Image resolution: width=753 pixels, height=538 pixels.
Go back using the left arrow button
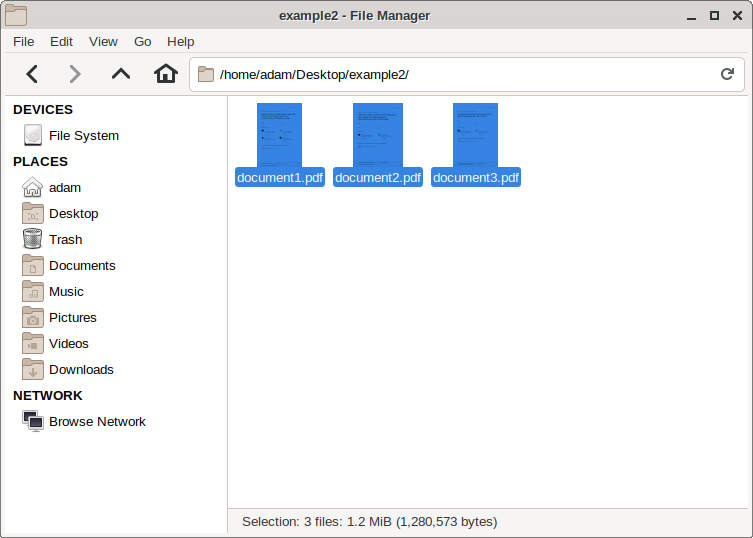point(32,74)
